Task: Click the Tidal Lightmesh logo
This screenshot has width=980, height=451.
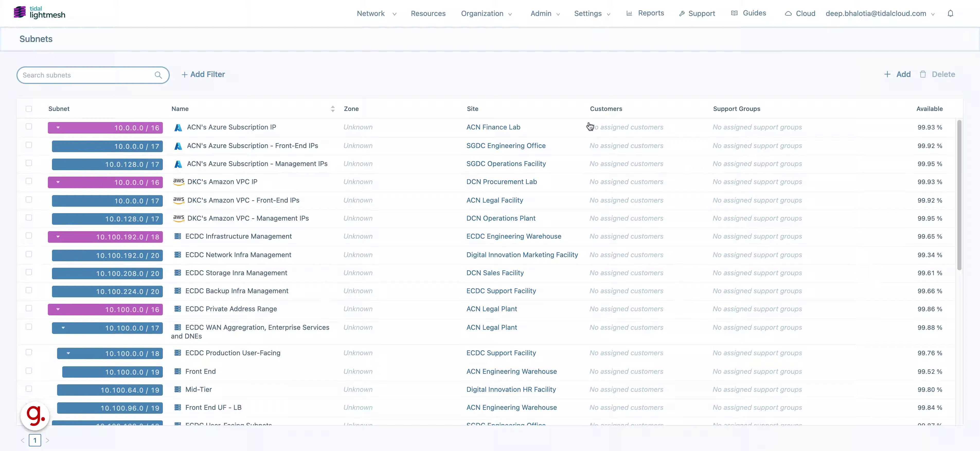Action: click(x=39, y=13)
